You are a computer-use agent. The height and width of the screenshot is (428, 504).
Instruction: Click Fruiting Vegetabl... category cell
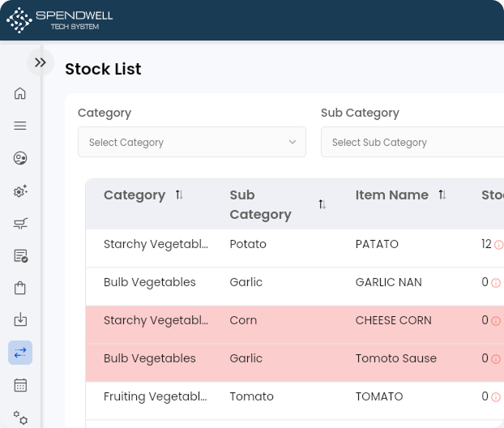(156, 396)
